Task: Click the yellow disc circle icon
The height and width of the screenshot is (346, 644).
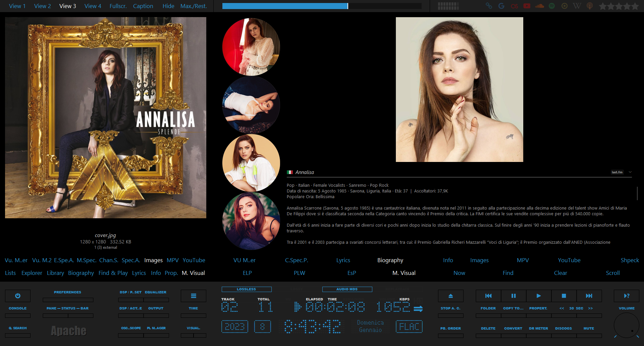Action: tap(565, 6)
